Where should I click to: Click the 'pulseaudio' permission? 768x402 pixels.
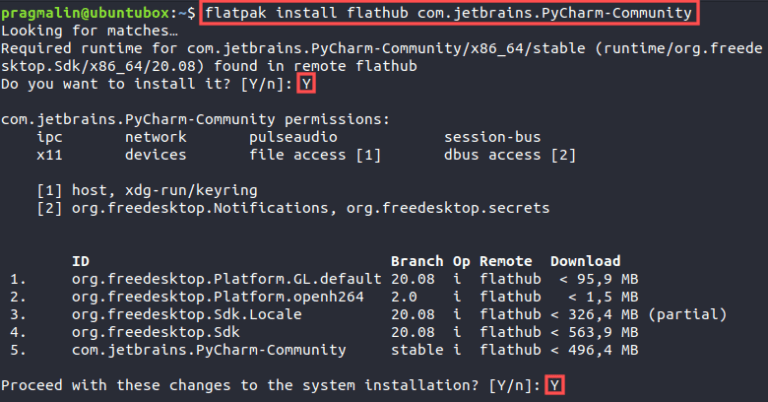[293, 138]
